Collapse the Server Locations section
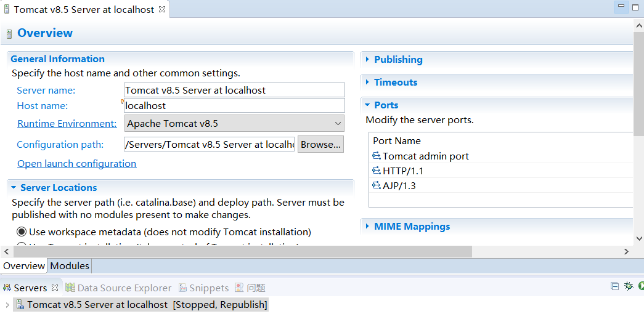The width and height of the screenshot is (644, 319). (x=14, y=188)
